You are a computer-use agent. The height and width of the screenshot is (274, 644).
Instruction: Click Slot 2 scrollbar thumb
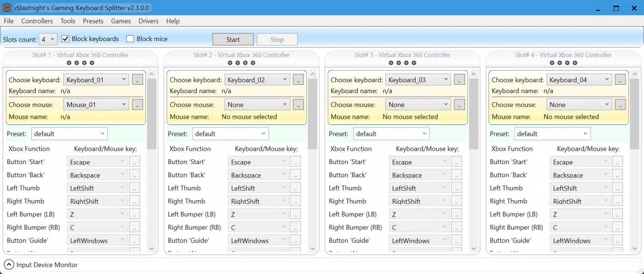pos(313,114)
